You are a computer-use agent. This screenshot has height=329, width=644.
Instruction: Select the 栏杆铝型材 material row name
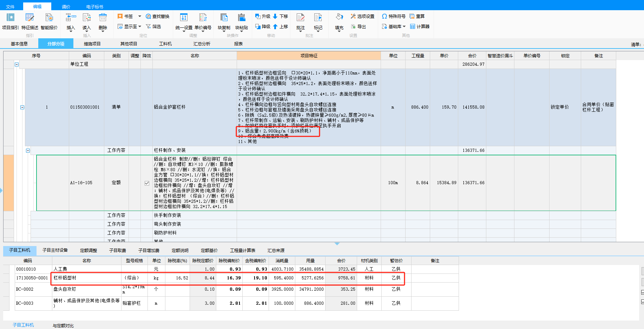(x=65, y=278)
